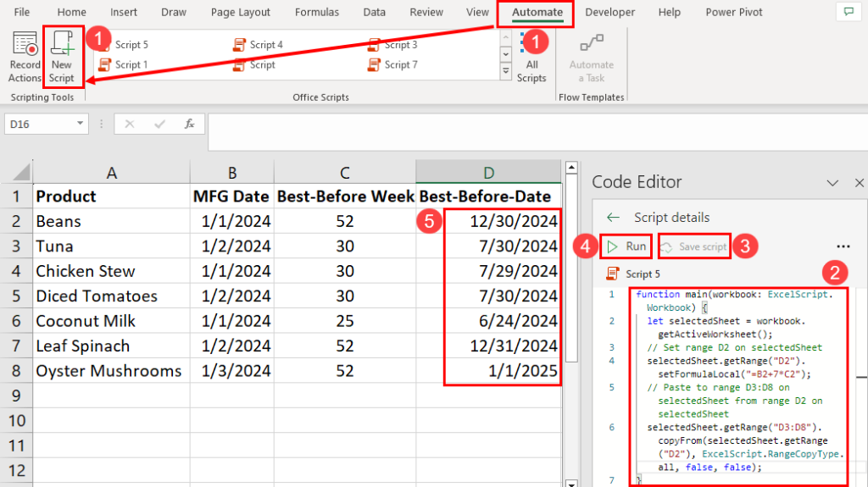Select cell 'Chicken Stew'
The height and width of the screenshot is (487, 868).
coord(111,271)
